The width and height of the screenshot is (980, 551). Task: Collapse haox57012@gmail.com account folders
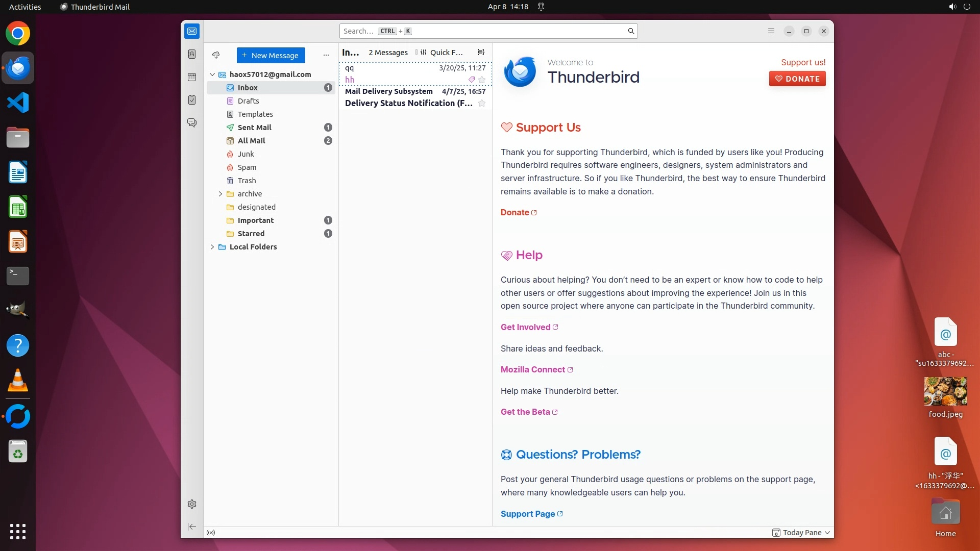click(x=212, y=74)
